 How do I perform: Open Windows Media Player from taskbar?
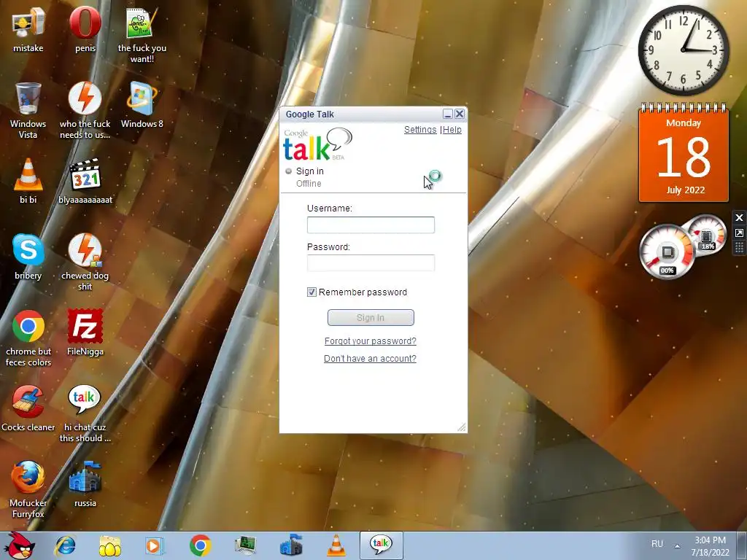pyautogui.click(x=154, y=545)
